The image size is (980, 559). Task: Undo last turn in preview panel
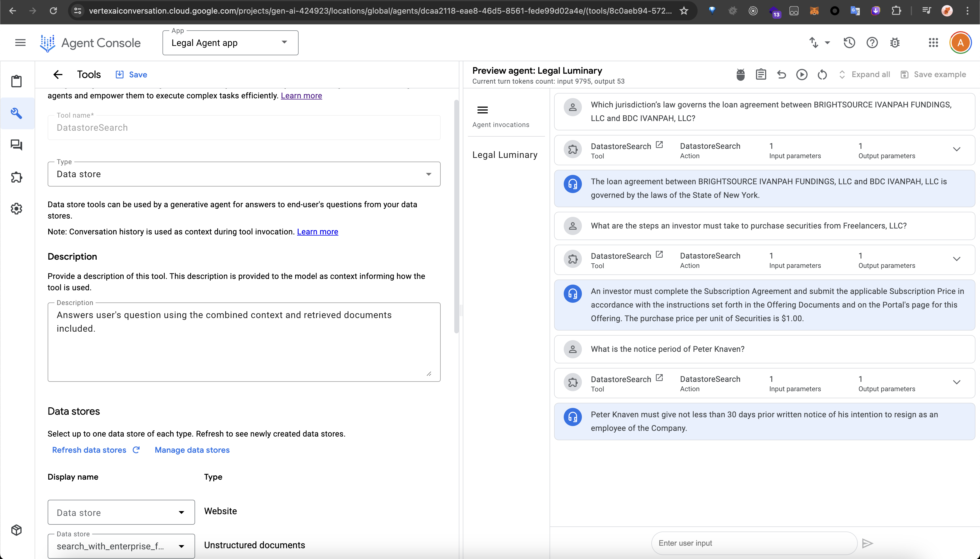[x=782, y=75]
